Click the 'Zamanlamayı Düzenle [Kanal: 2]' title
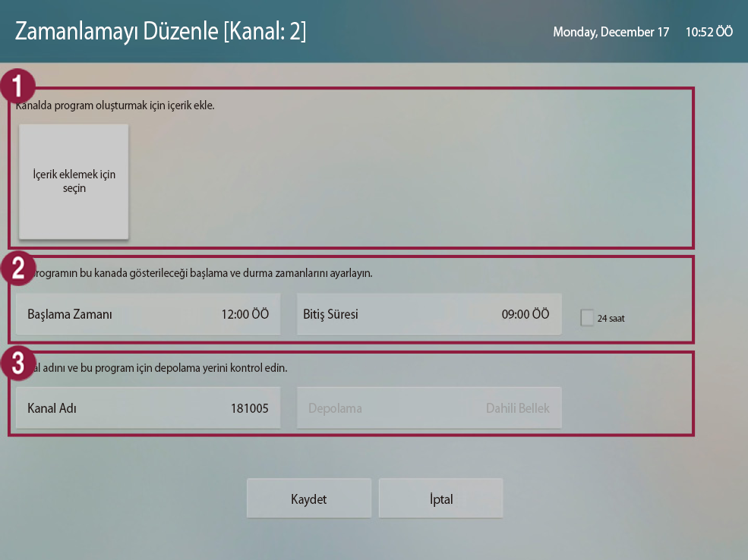The height and width of the screenshot is (560, 748). [161, 32]
